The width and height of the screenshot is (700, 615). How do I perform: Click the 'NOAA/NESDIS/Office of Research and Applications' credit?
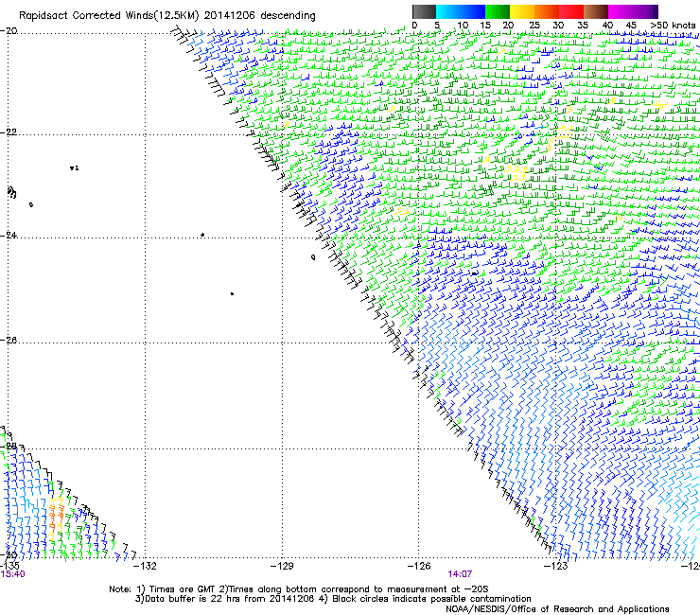(557, 609)
